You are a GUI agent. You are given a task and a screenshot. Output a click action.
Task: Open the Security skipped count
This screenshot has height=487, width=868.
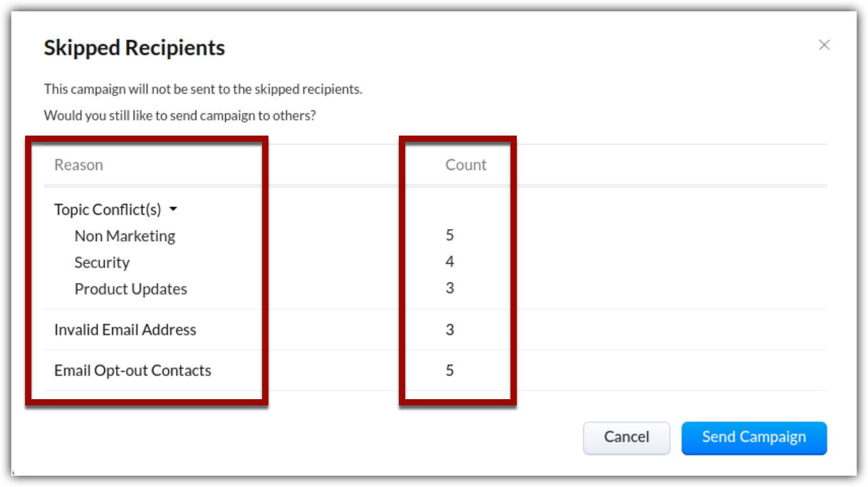(450, 262)
